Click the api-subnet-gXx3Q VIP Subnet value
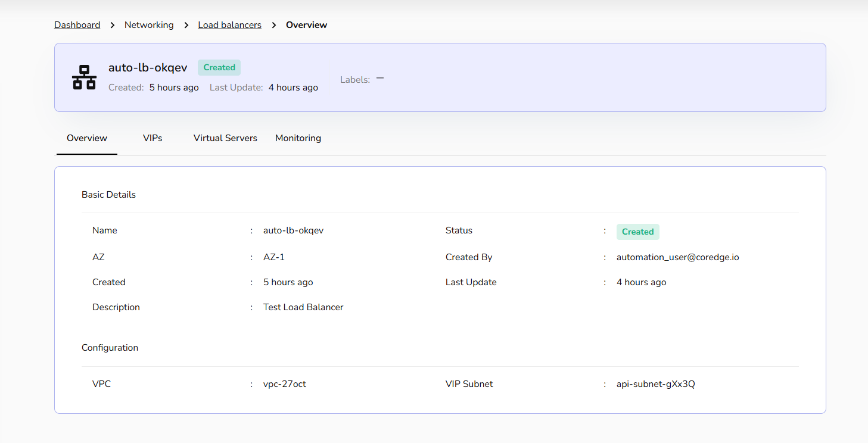 tap(655, 384)
